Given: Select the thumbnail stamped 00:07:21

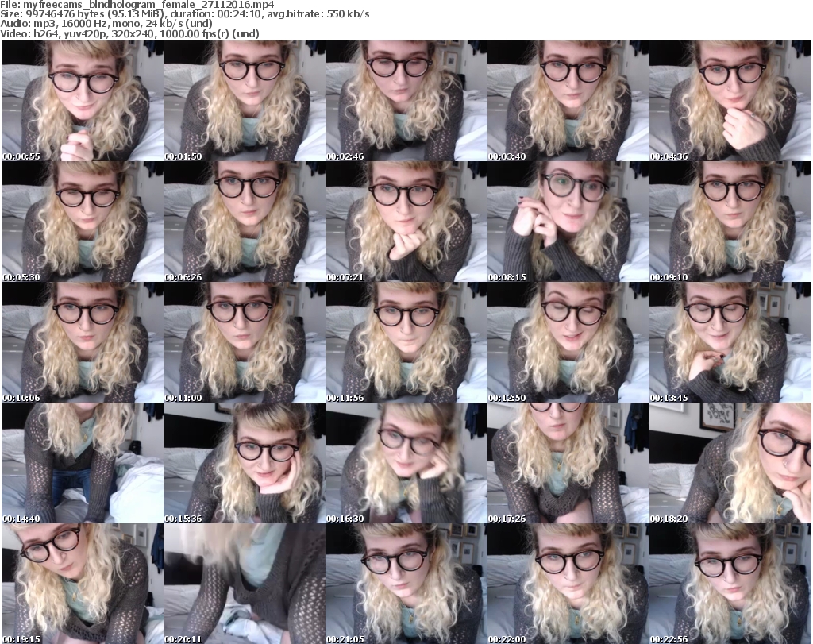Looking at the screenshot, I should [x=406, y=222].
